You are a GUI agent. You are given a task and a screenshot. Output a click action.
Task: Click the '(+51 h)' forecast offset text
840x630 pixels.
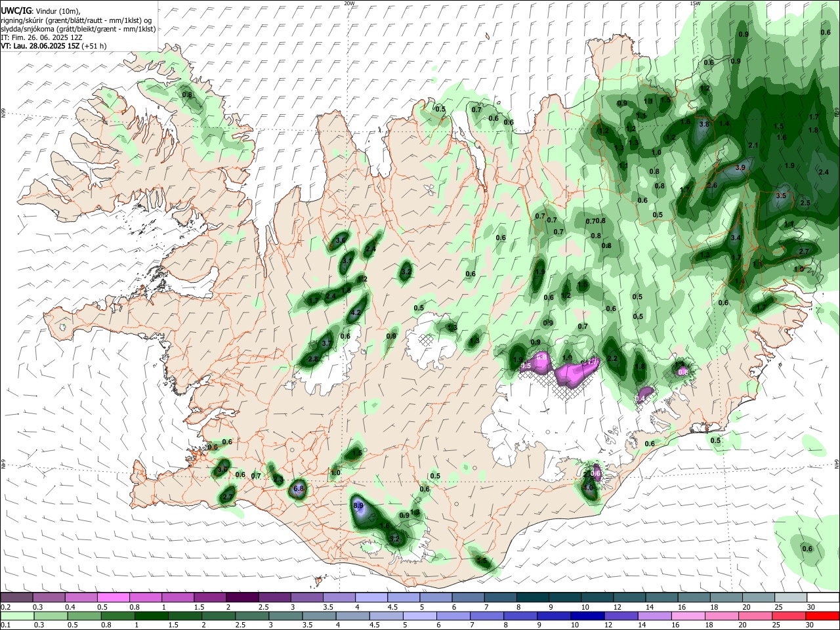tap(95, 46)
